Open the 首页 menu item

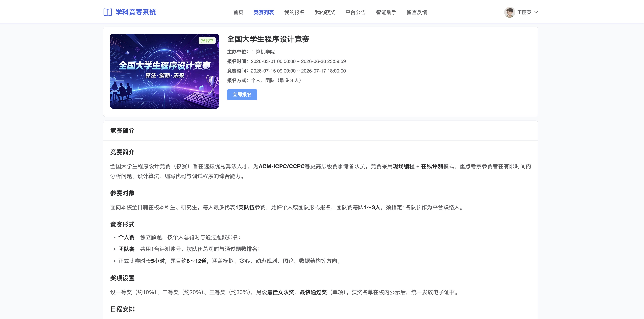pyautogui.click(x=238, y=12)
